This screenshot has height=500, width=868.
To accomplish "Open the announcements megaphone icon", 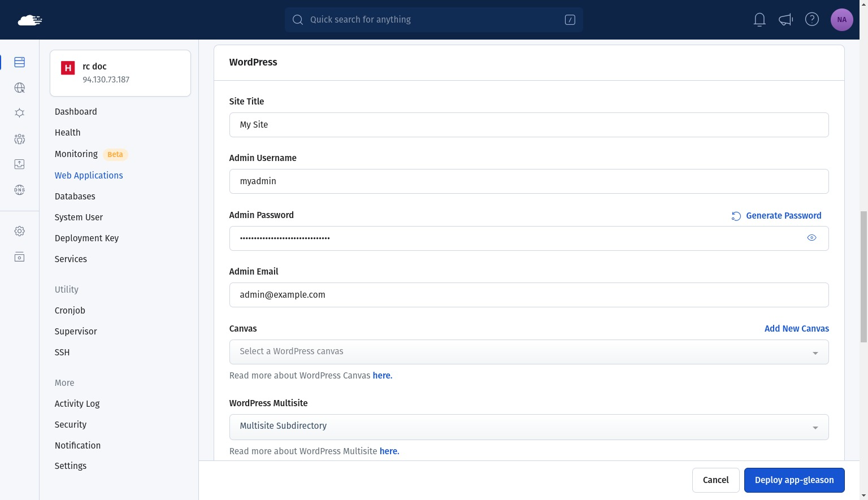I will point(785,19).
